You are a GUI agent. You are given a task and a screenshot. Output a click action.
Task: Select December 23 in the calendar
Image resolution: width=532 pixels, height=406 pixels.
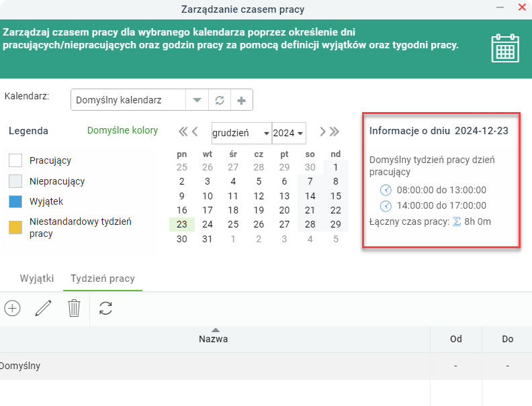click(x=182, y=224)
